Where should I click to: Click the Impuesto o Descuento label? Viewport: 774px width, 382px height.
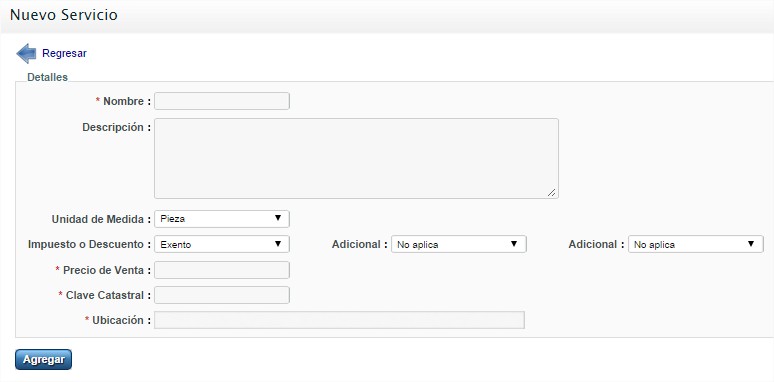coord(89,244)
